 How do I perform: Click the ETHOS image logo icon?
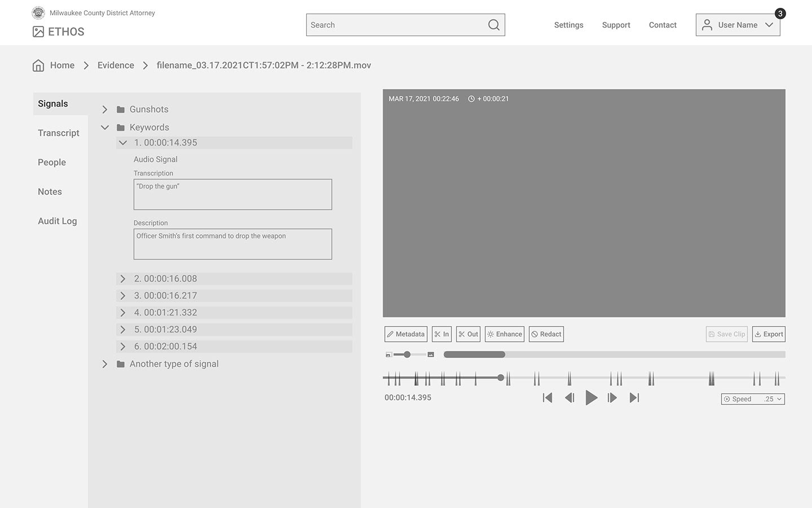click(38, 32)
